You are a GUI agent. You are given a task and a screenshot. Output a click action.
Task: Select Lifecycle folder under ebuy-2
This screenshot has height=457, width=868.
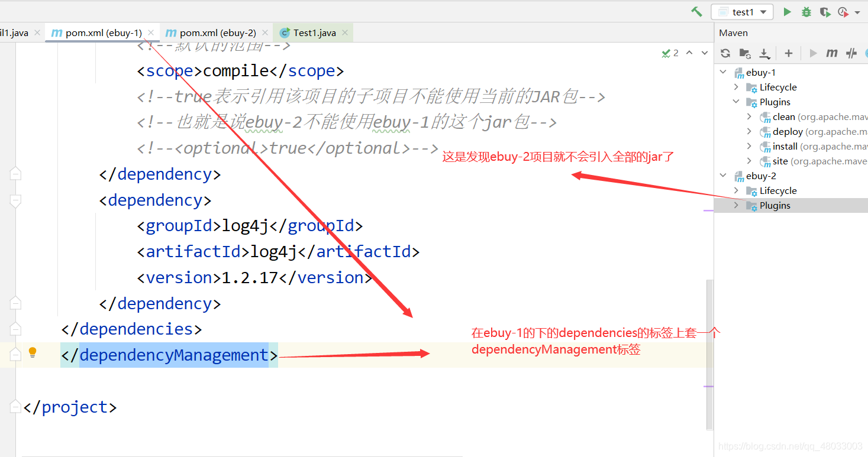coord(772,191)
